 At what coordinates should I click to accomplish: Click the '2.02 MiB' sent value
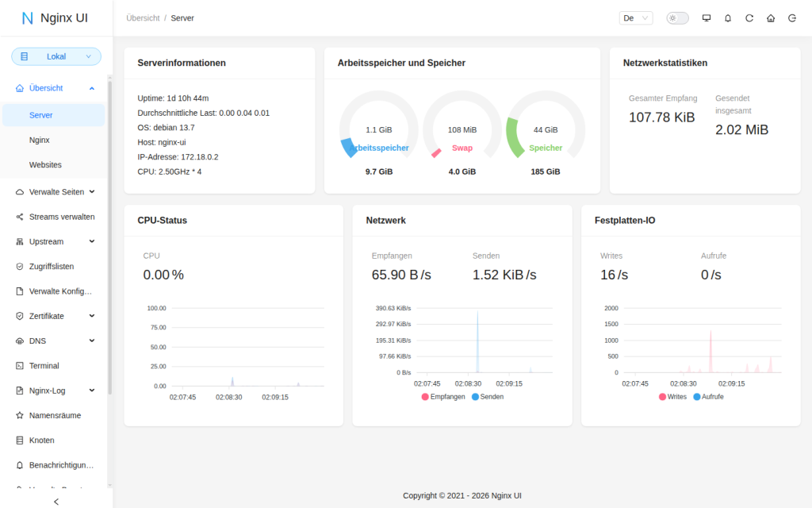pyautogui.click(x=741, y=130)
